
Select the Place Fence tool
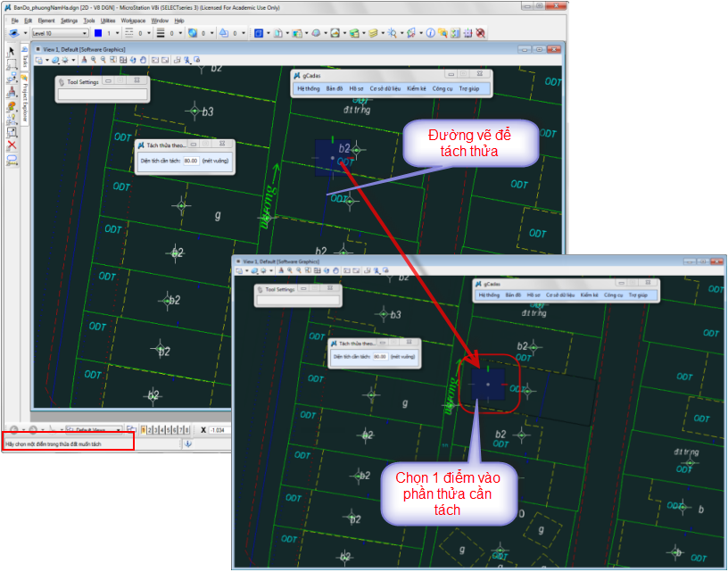point(12,64)
